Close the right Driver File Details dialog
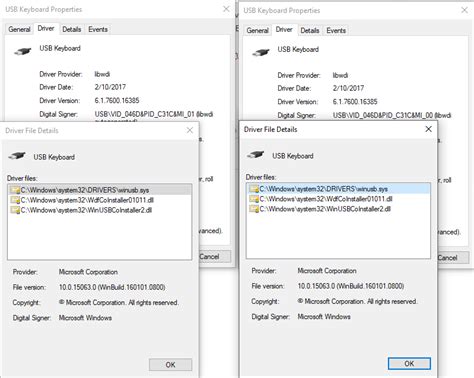Screen dimensions: 474x378 [x=429, y=129]
